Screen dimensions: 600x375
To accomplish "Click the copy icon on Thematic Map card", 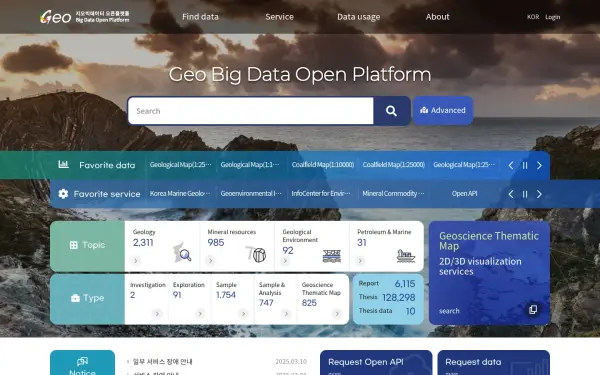I will click(533, 309).
